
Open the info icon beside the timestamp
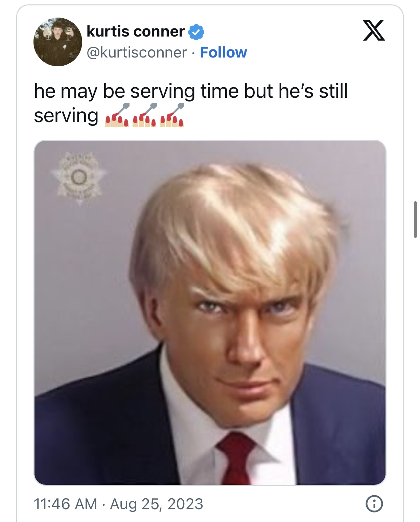click(374, 504)
